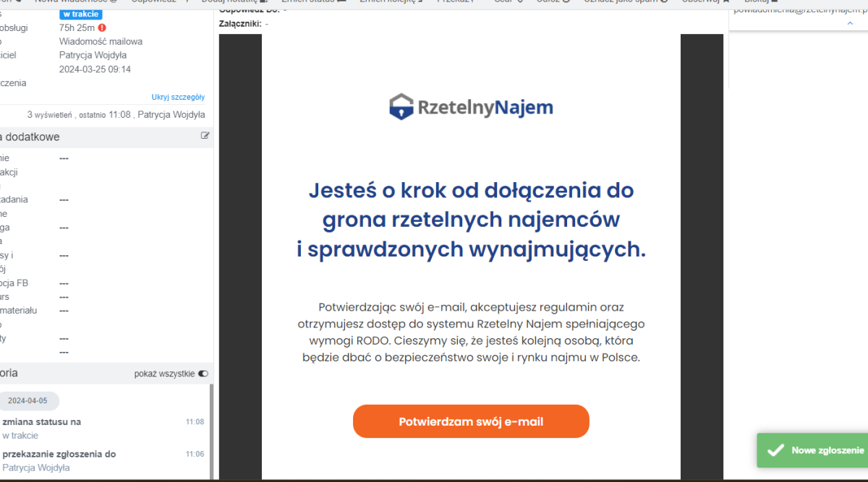
Task: Click 'Odpowiedz' in the top toolbar
Action: pos(153,1)
